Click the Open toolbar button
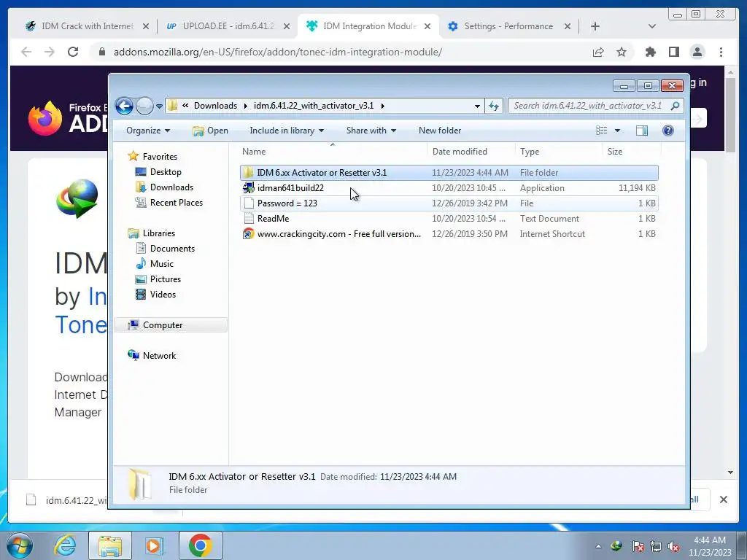 (210, 131)
